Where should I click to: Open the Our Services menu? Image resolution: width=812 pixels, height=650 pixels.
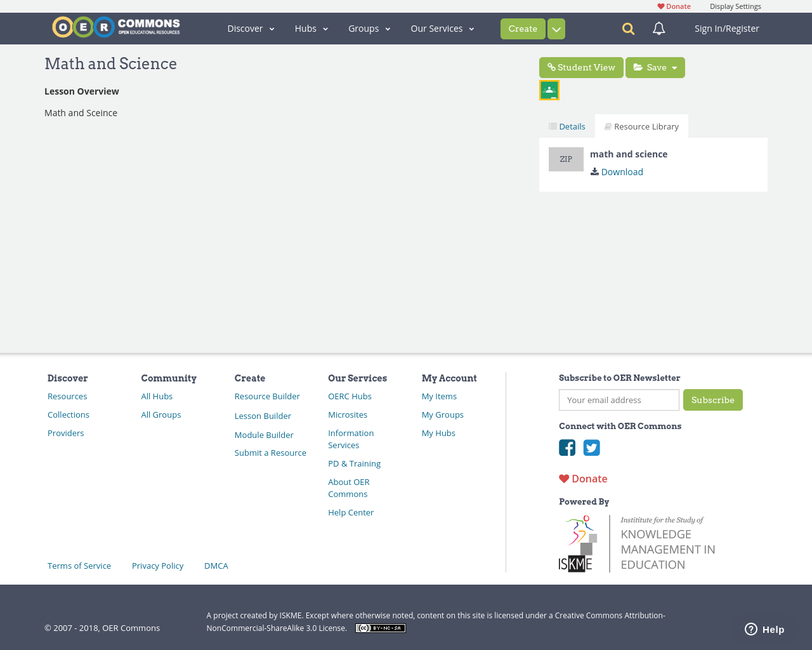point(442,28)
